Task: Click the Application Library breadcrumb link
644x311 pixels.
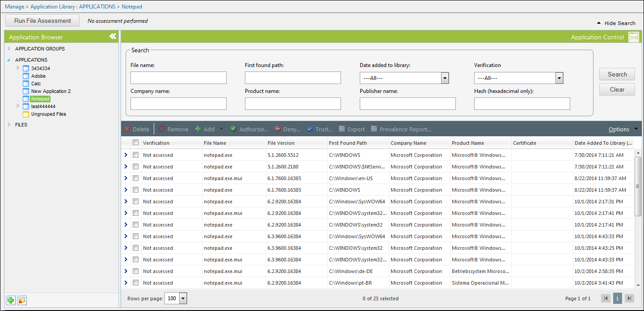Action: pos(73,7)
